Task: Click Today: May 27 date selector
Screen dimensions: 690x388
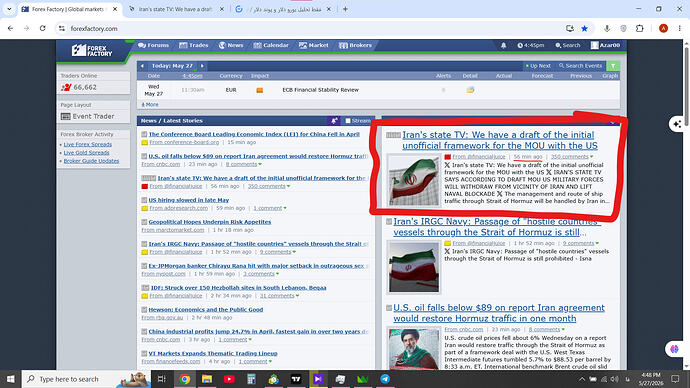Action: 172,66
